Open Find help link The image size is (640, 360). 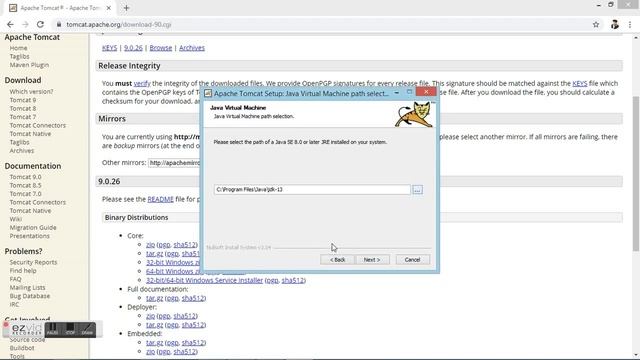(23, 271)
